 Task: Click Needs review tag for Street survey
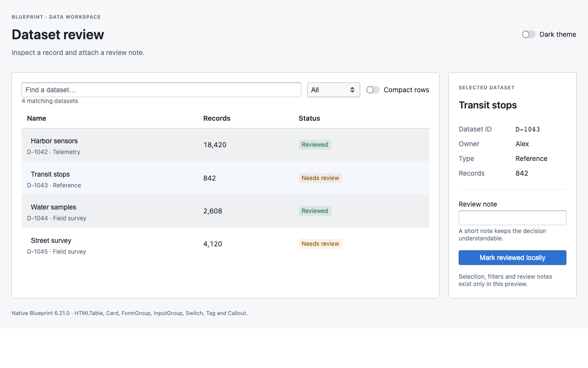click(x=320, y=244)
